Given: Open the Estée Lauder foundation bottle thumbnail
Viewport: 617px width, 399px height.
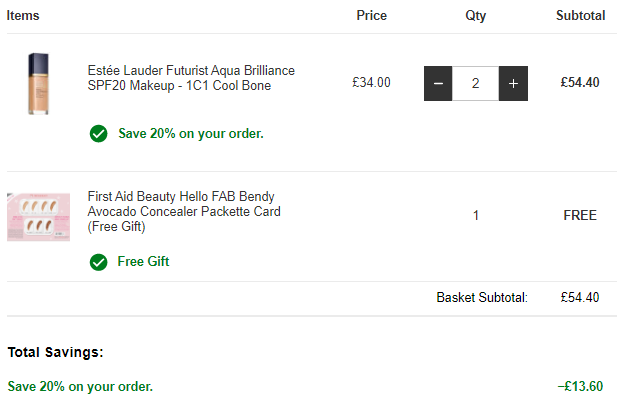Looking at the screenshot, I should tap(38, 84).
